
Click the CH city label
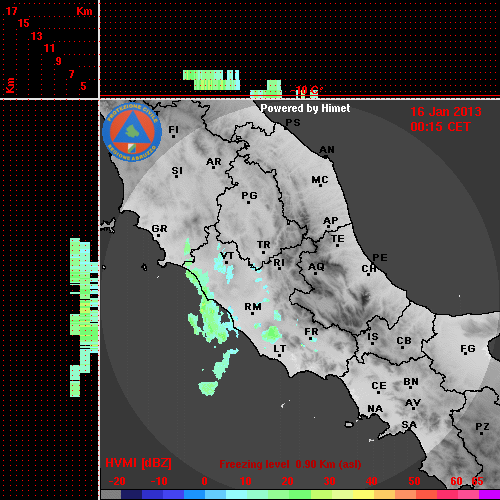(369, 268)
